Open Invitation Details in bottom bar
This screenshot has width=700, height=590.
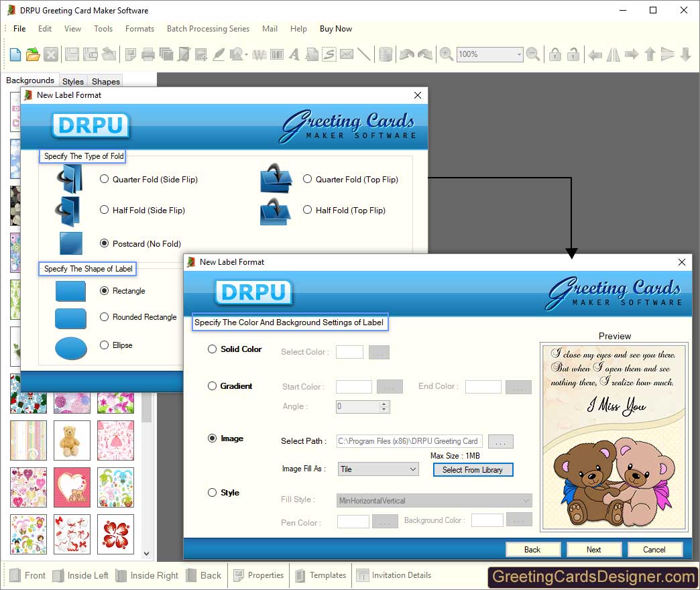[x=394, y=575]
